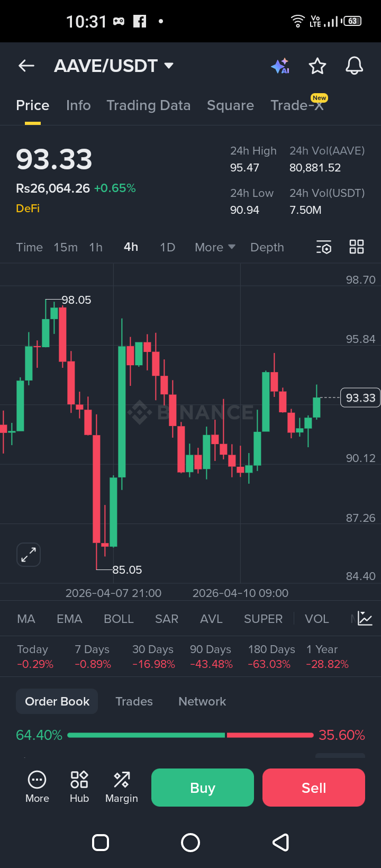Image resolution: width=381 pixels, height=868 pixels.
Task: Open the Margin trading icon
Action: [x=122, y=787]
